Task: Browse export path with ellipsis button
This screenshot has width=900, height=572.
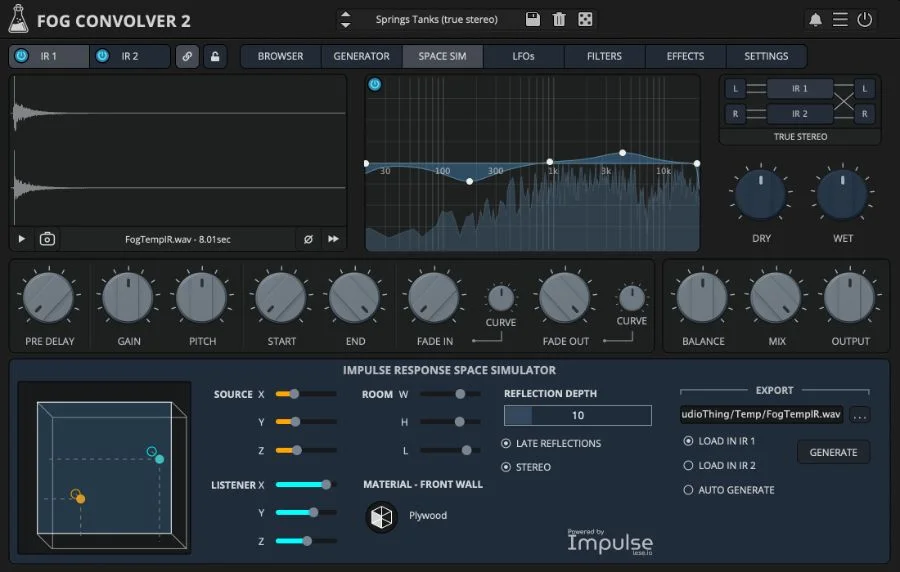Action: coord(859,415)
